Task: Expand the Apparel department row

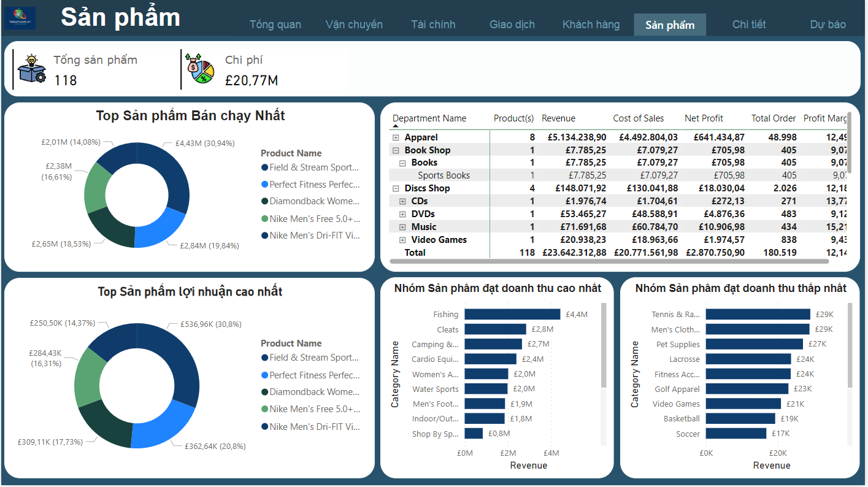Action: [396, 137]
